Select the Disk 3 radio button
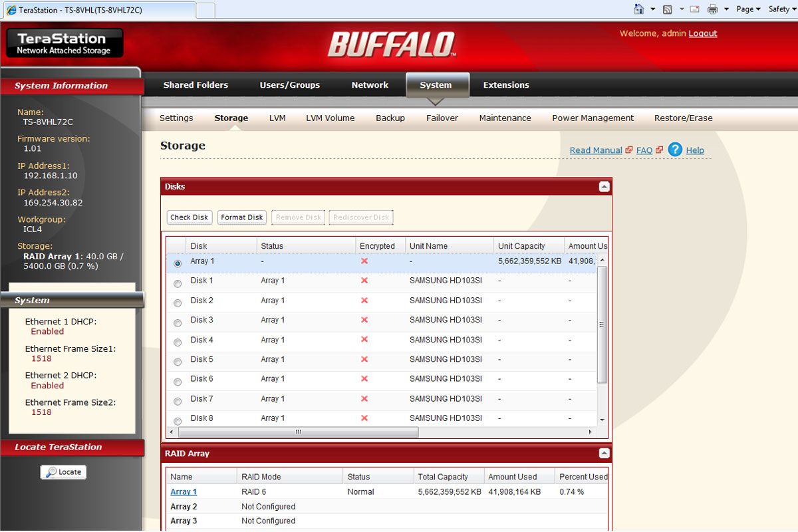798x532 pixels. tap(178, 323)
